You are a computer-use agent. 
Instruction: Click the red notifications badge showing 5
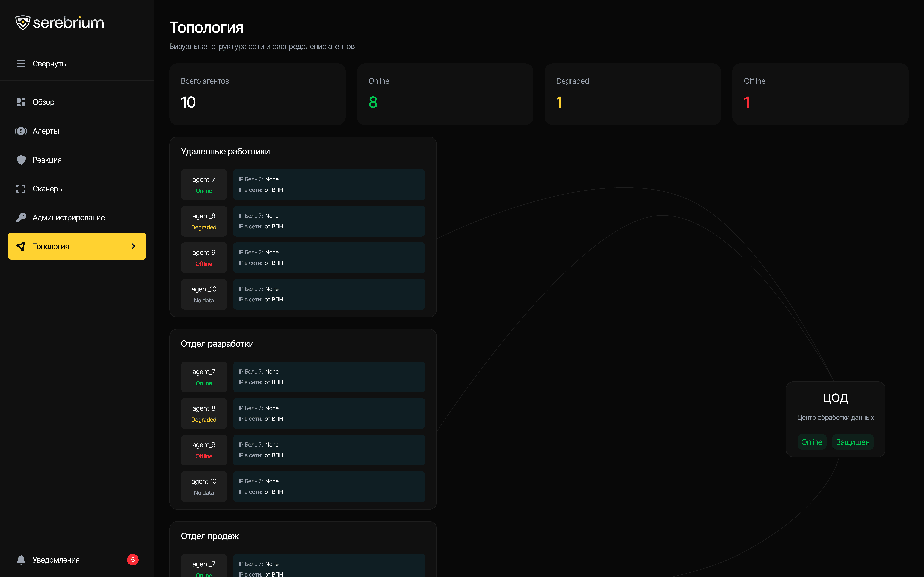point(132,560)
